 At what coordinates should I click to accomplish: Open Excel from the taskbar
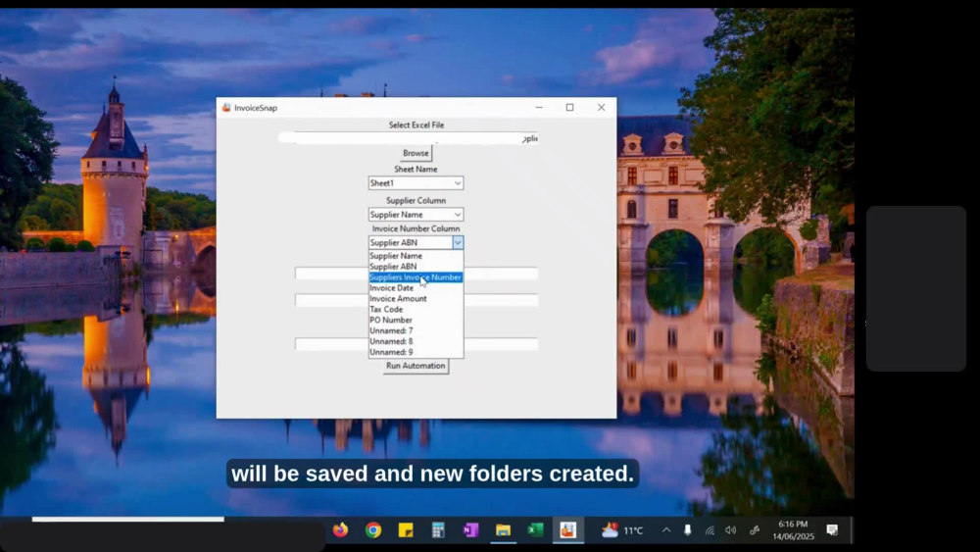[536, 530]
